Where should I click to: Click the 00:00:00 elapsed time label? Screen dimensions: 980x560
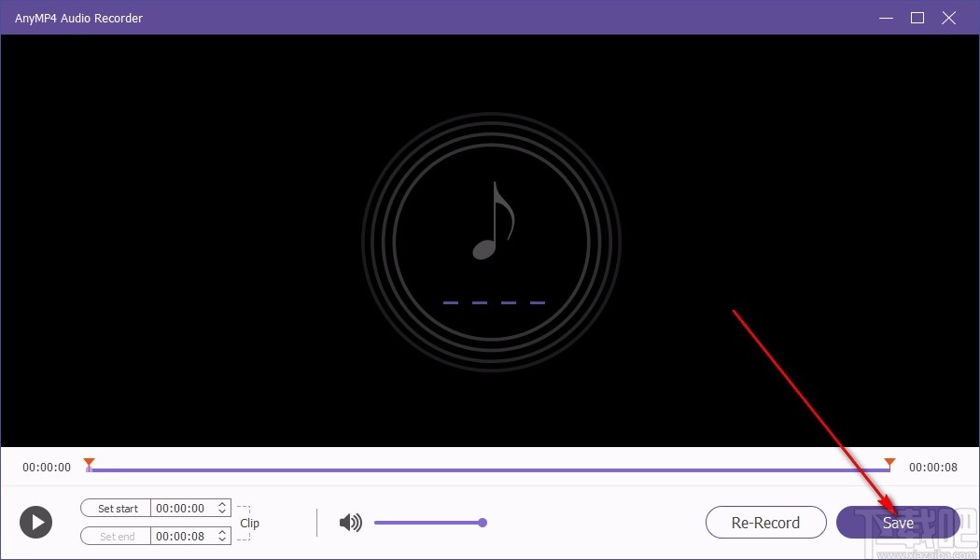pyautogui.click(x=45, y=467)
